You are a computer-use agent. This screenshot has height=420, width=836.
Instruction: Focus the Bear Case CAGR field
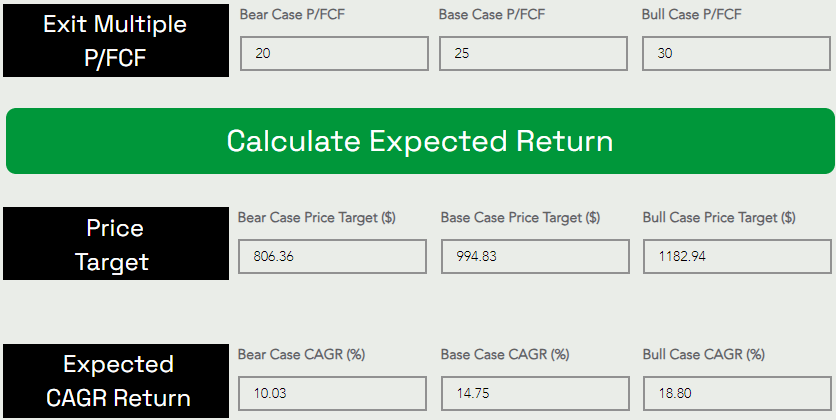tap(333, 393)
